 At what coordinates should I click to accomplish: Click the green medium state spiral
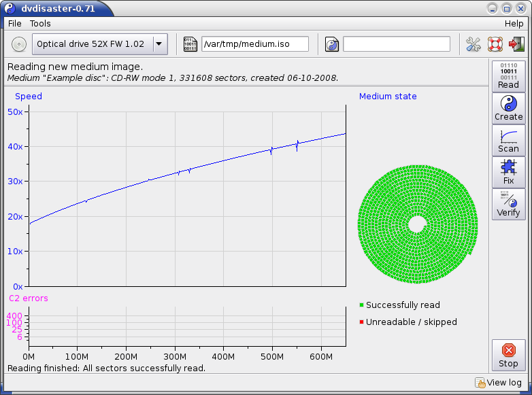pos(418,224)
